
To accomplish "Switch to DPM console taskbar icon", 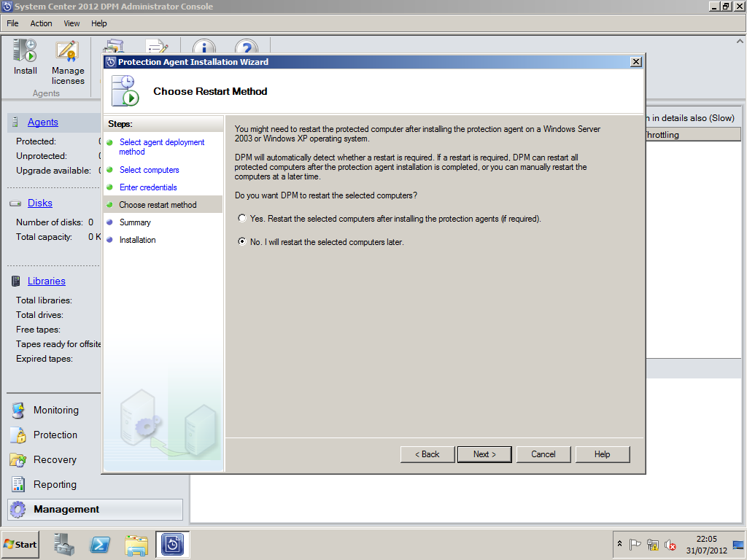I will (x=172, y=544).
